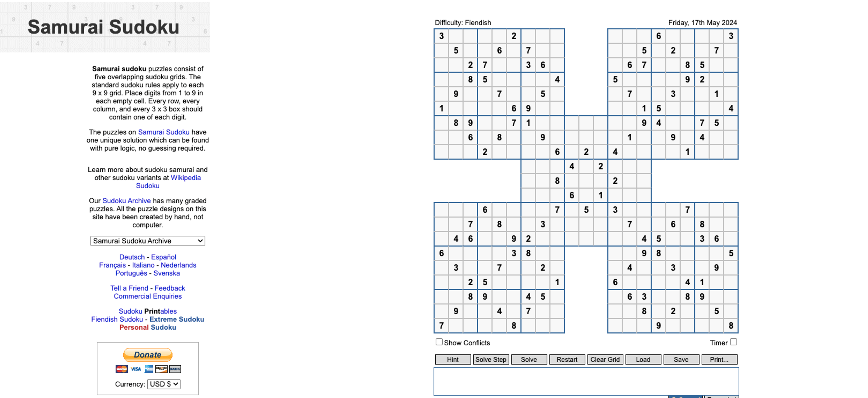Enable the Show Conflicts checkbox

(439, 342)
